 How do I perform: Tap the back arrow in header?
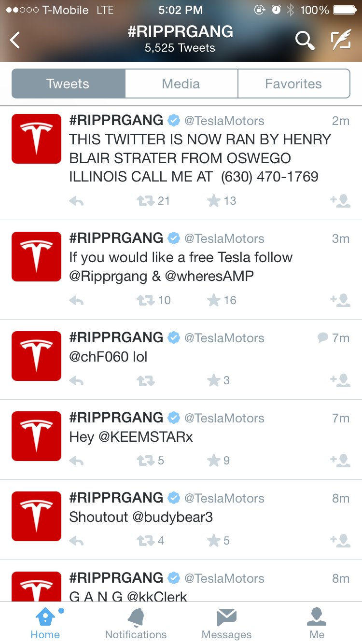coord(15,40)
